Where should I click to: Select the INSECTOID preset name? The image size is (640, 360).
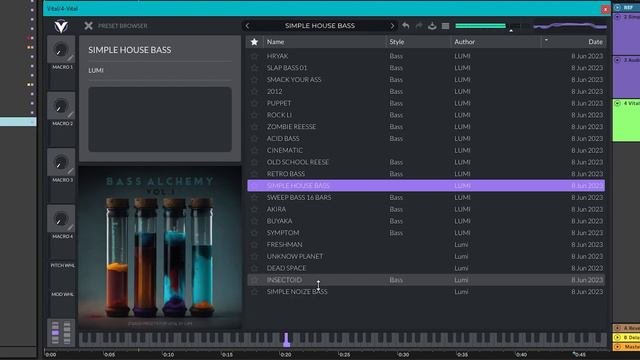pos(284,280)
